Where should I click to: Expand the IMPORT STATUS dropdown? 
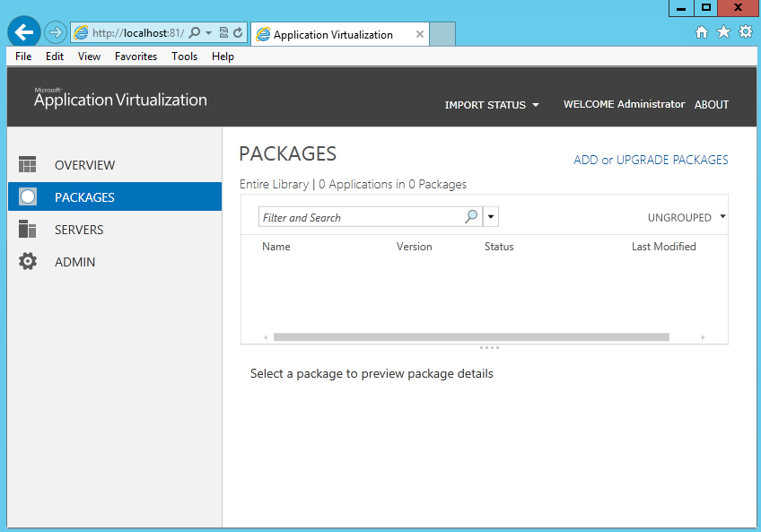pos(492,105)
